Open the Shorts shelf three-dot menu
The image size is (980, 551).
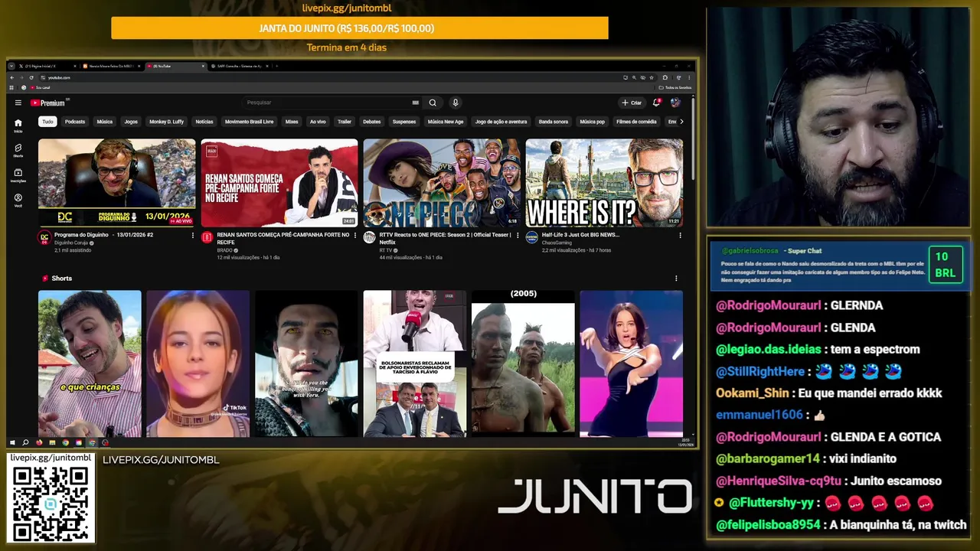(675, 279)
